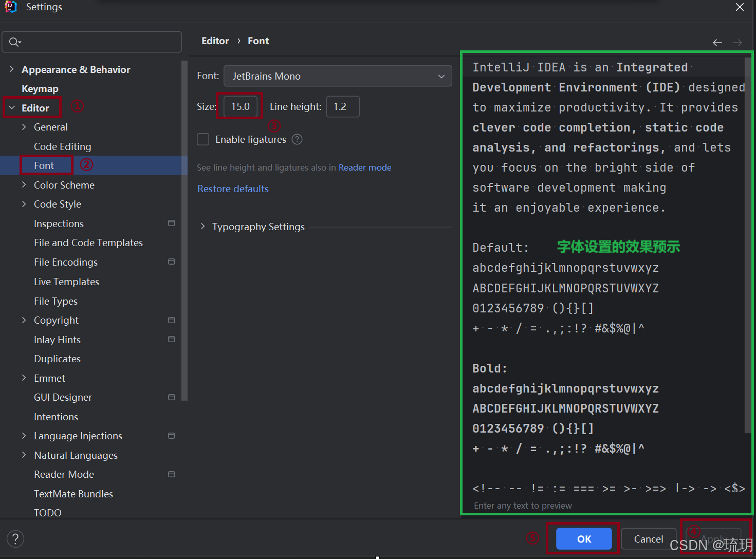Expand the Code Style subsection
Image resolution: width=756 pixels, height=559 pixels.
(24, 204)
